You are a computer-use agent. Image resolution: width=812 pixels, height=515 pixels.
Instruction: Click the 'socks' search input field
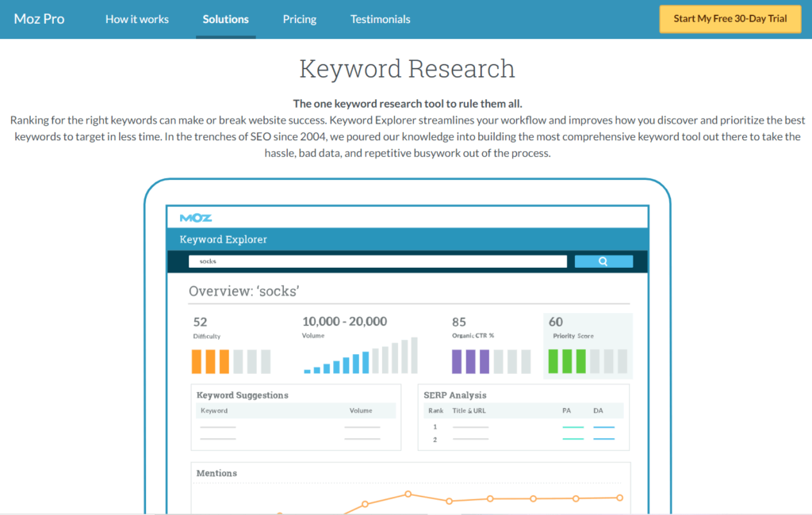click(x=377, y=261)
